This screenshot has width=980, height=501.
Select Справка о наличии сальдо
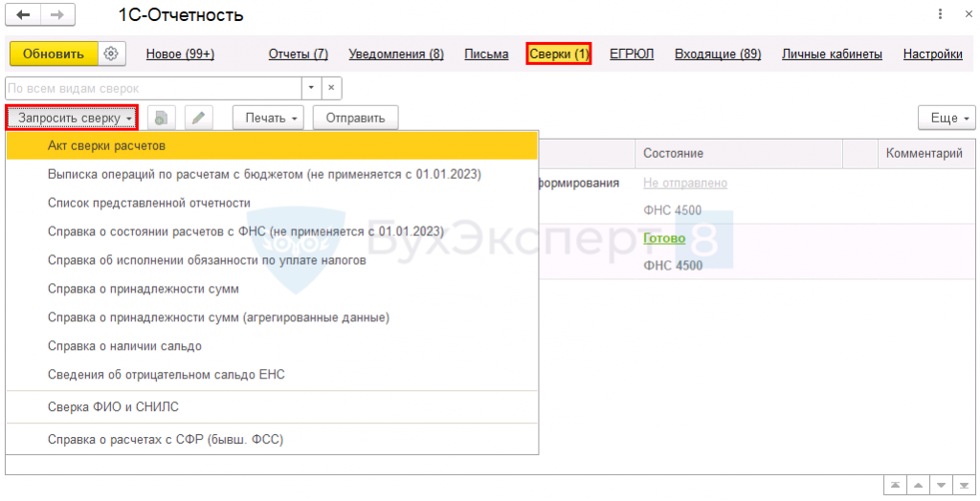tap(272, 346)
